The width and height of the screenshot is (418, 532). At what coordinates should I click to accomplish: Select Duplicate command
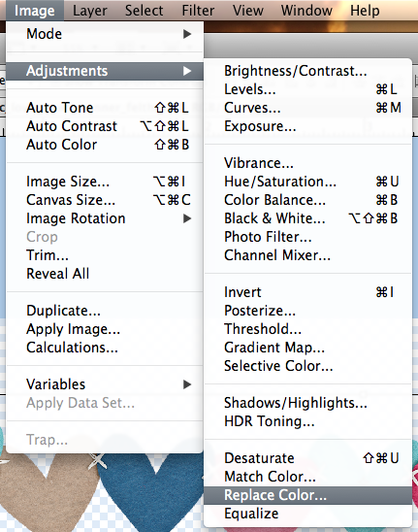[105, 311]
